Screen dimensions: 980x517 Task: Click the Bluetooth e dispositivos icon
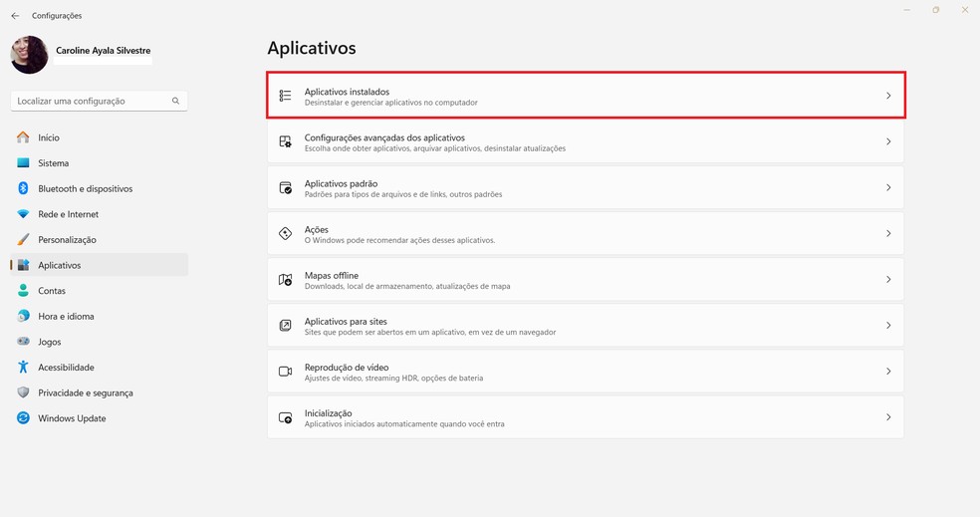point(23,188)
